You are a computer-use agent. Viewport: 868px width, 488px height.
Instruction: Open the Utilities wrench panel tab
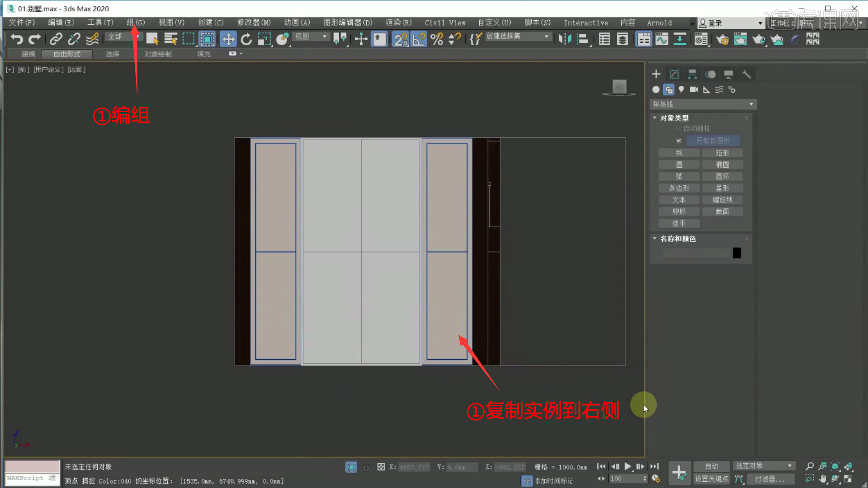click(x=746, y=74)
